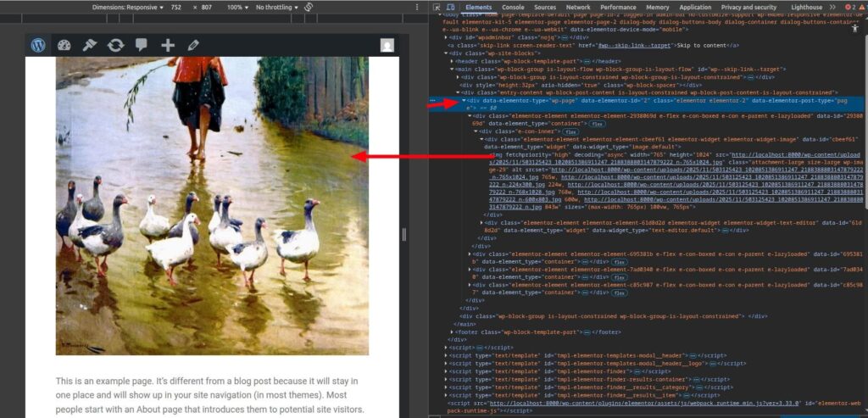This screenshot has height=418, width=868.
Task: Switch to the Elements tab
Action: coord(478,7)
